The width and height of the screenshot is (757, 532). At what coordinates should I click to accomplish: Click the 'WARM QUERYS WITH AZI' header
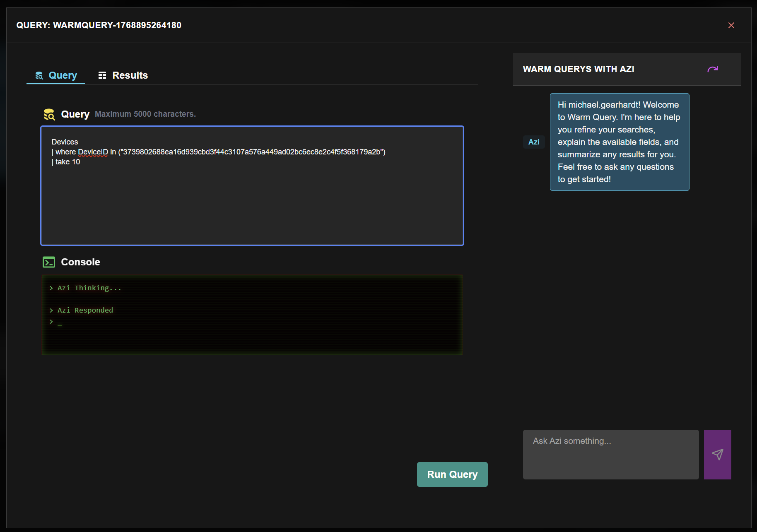click(579, 69)
